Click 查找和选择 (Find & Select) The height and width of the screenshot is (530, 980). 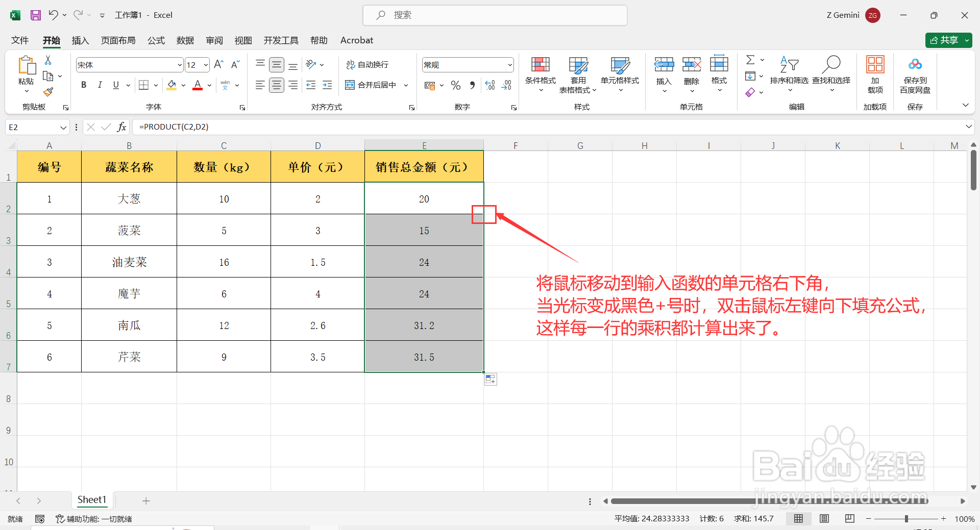click(x=831, y=74)
